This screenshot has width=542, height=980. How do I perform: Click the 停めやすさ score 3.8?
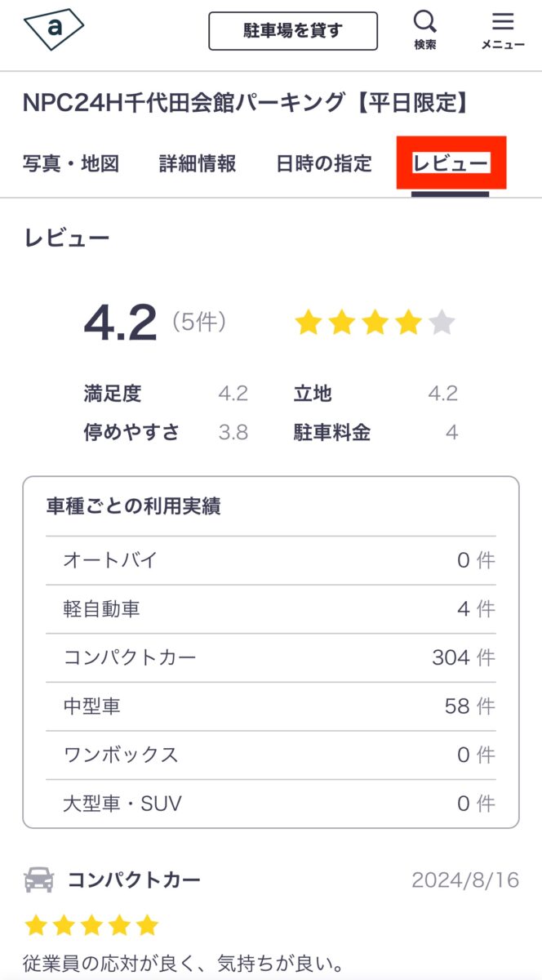(x=233, y=432)
